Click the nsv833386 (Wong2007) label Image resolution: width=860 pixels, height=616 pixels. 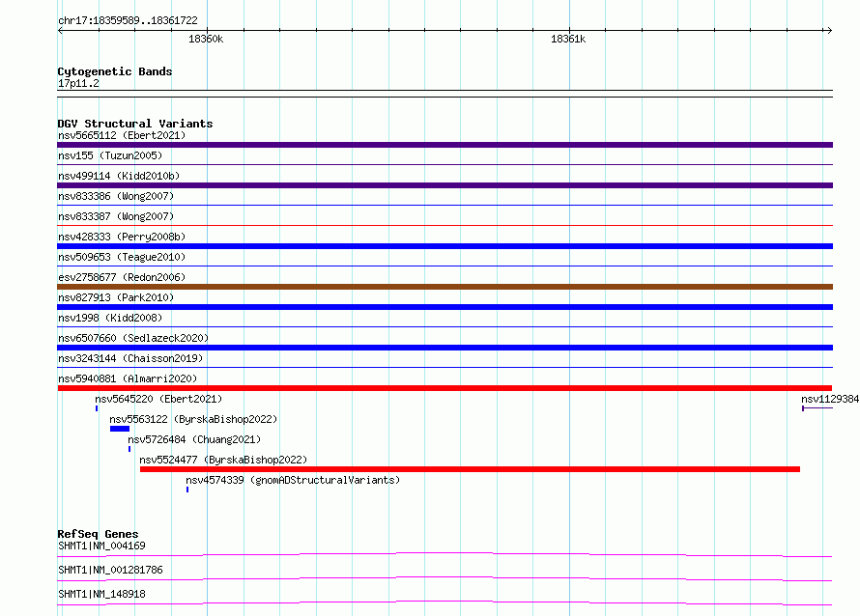click(x=116, y=196)
